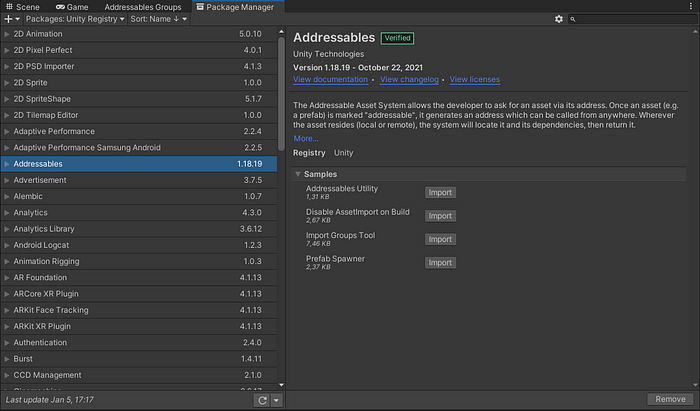The width and height of the screenshot is (700, 411).
Task: Expand the 2D Animation package row
Action: (x=7, y=34)
